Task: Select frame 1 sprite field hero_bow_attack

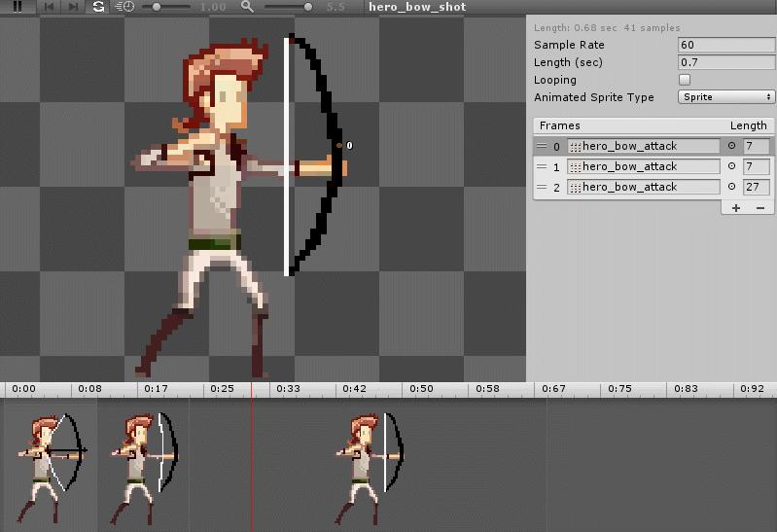Action: (643, 166)
